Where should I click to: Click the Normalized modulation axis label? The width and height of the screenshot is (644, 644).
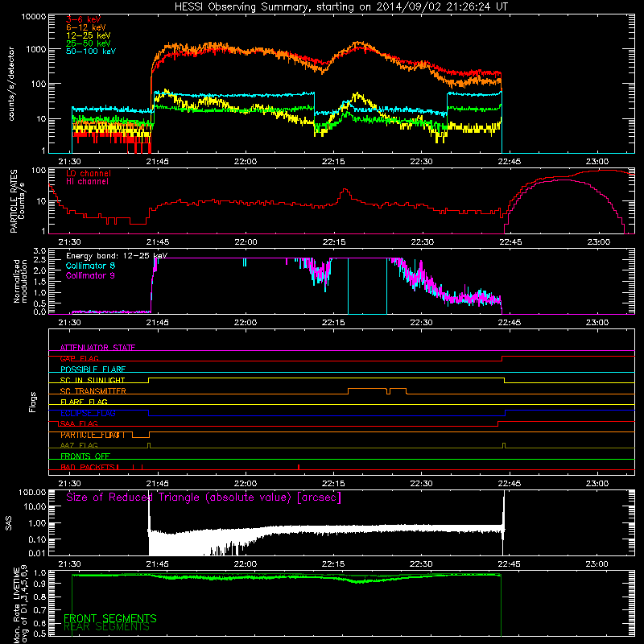click(x=20, y=281)
